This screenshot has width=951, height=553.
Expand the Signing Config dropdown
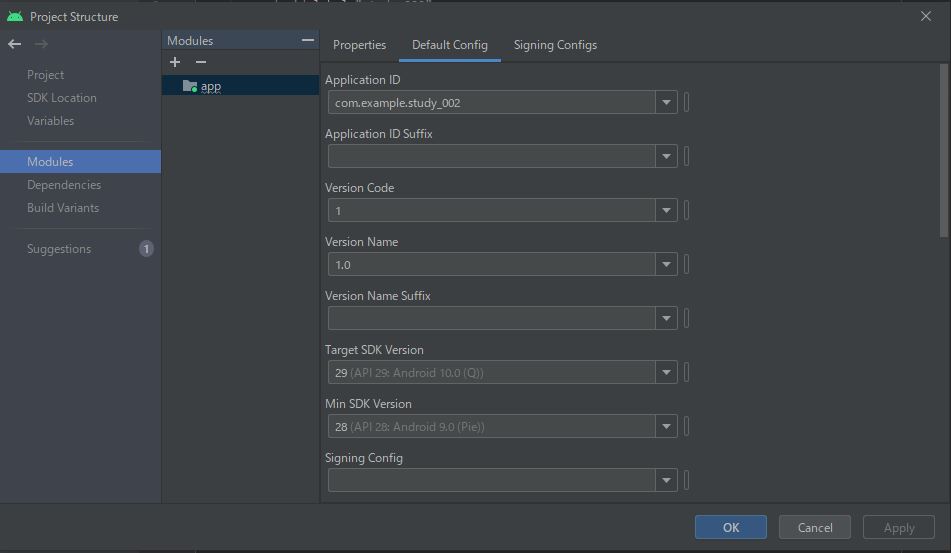pos(666,480)
